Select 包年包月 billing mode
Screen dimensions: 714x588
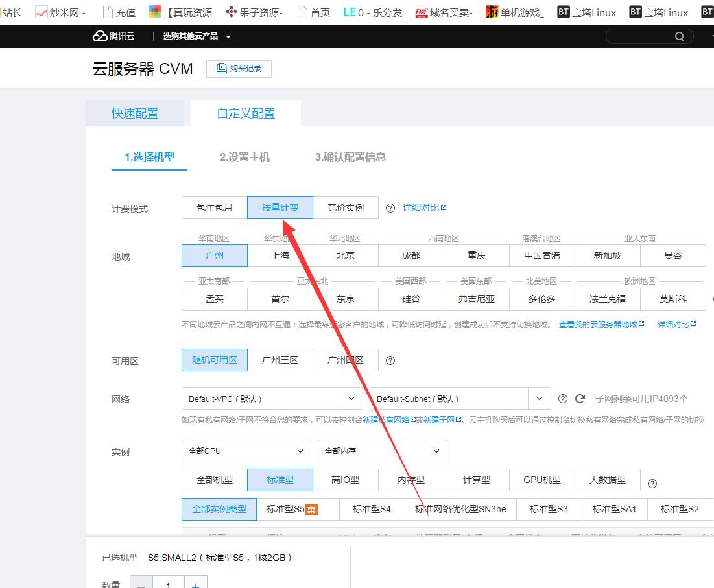(215, 208)
